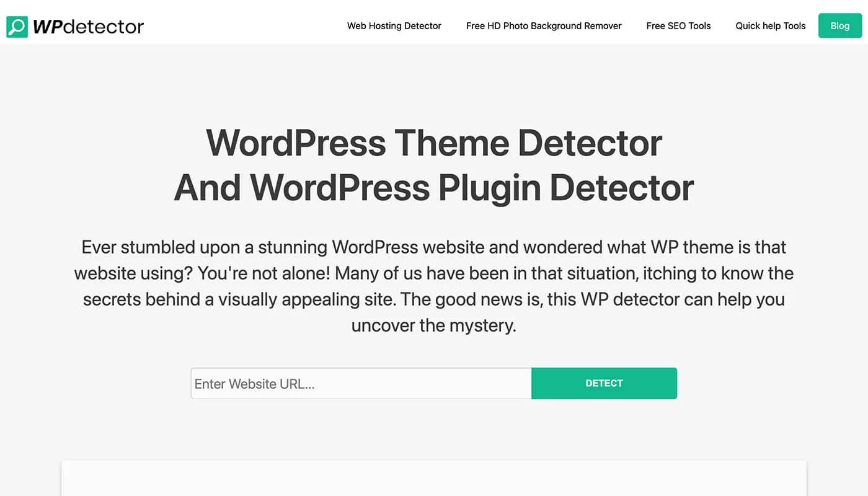The height and width of the screenshot is (496, 868).
Task: Click DETECT to analyze a website
Action: (604, 383)
